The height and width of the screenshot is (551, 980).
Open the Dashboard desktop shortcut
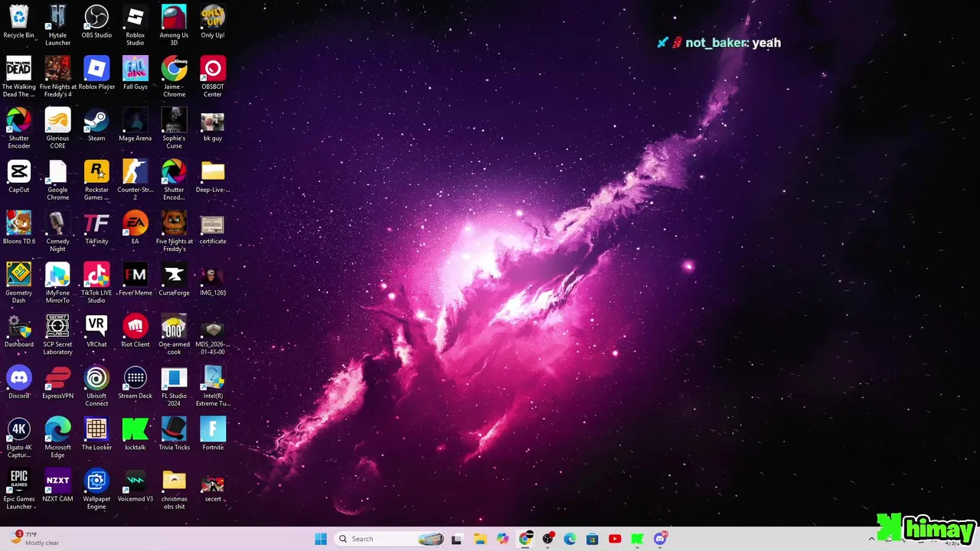coord(19,330)
